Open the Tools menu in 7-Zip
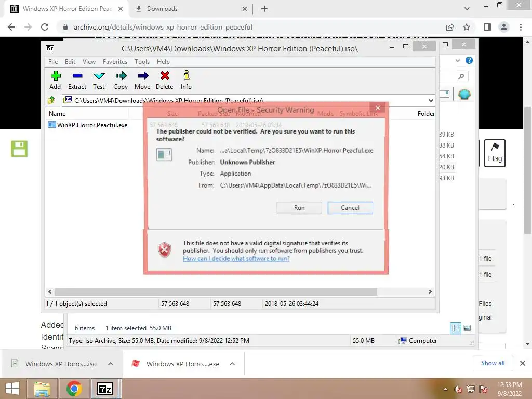The width and height of the screenshot is (532, 399). pyautogui.click(x=142, y=62)
